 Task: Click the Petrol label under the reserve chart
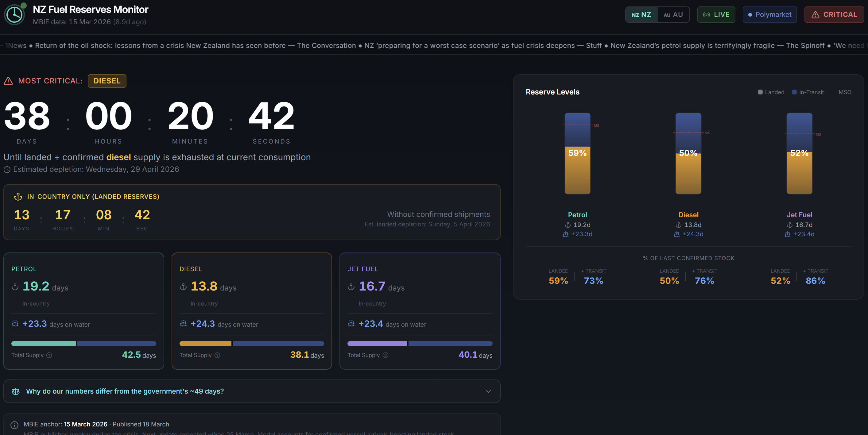[x=578, y=215]
